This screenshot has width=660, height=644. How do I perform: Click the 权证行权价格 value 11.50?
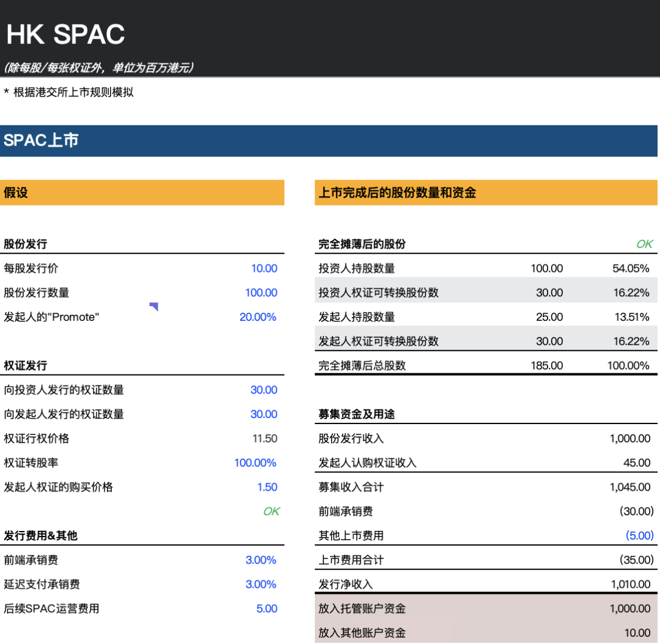click(265, 439)
